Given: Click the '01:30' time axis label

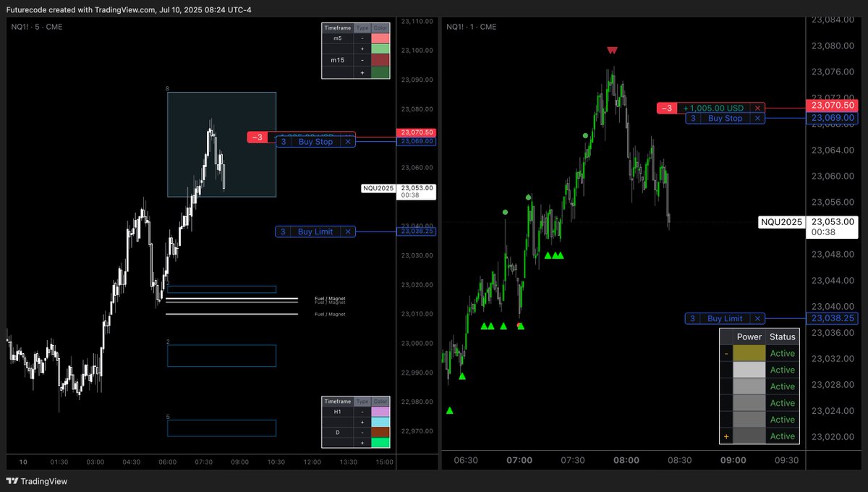Looking at the screenshot, I should point(59,462).
